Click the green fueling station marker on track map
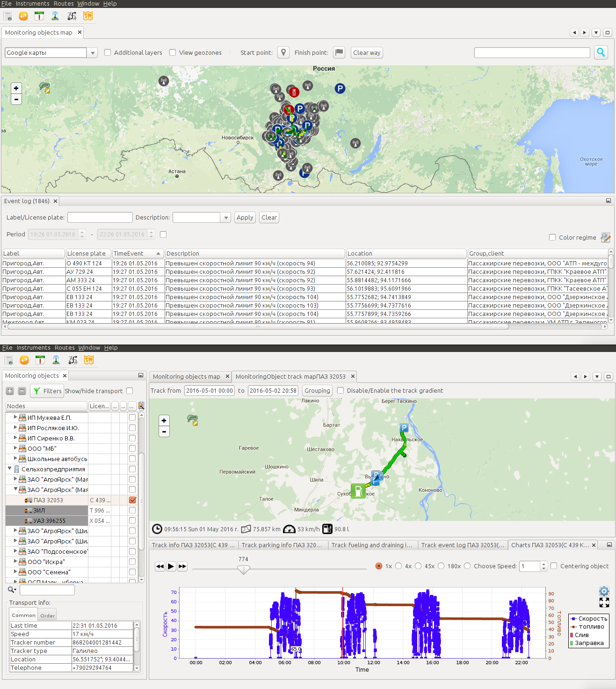The width and height of the screenshot is (616, 689). coord(358,491)
